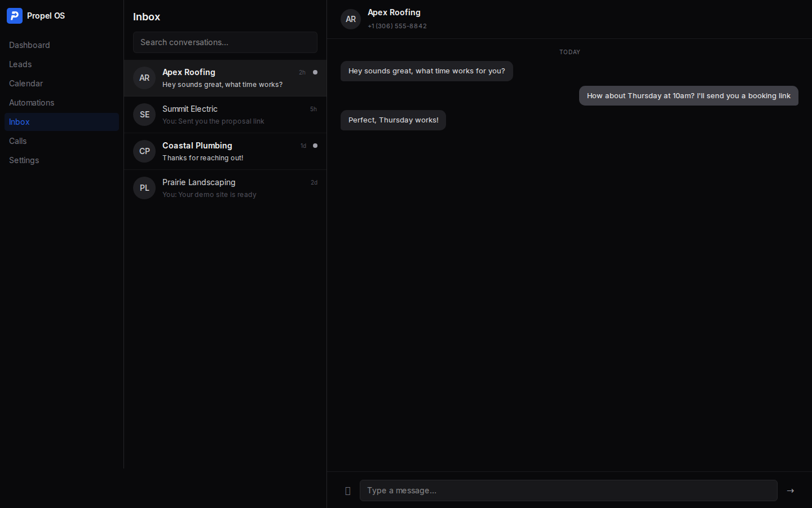Open the Calls page
This screenshot has height=508, width=812.
pos(61,141)
